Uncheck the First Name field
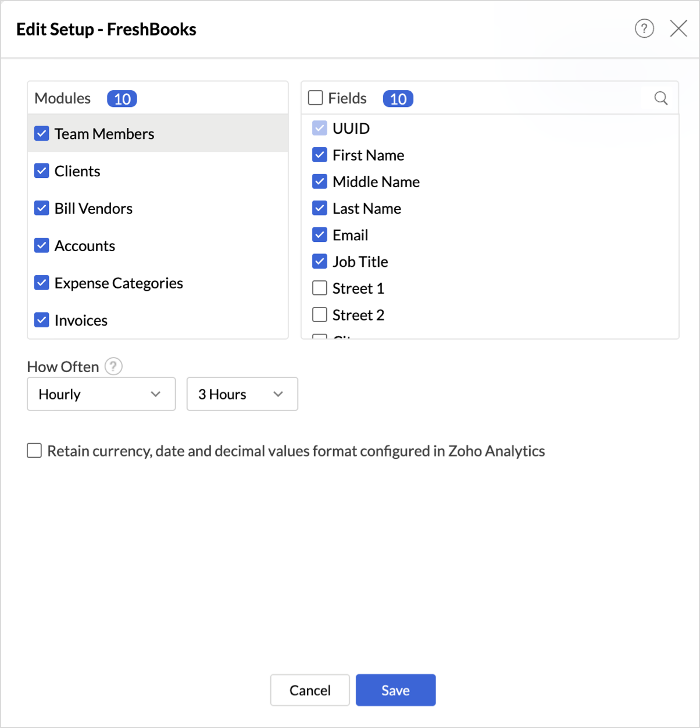700x728 pixels. click(x=320, y=155)
